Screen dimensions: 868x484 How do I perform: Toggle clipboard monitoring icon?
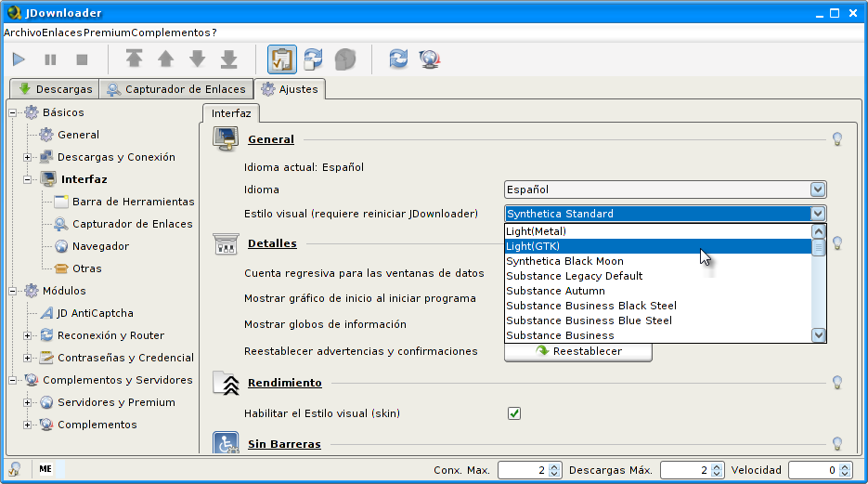[x=282, y=59]
